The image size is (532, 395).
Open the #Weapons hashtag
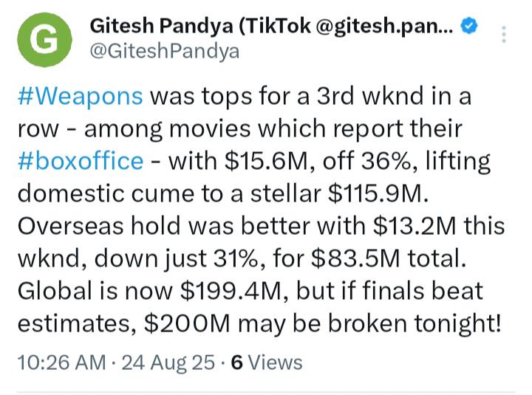coord(80,96)
